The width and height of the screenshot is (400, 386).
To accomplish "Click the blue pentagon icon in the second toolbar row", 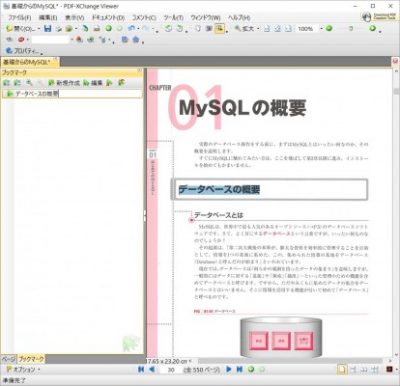I will [x=136, y=40].
